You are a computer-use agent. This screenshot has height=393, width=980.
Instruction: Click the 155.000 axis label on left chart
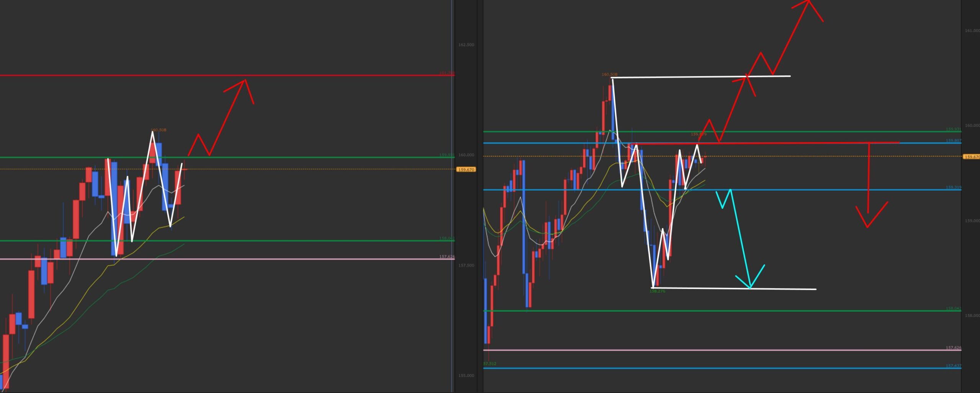[466, 375]
